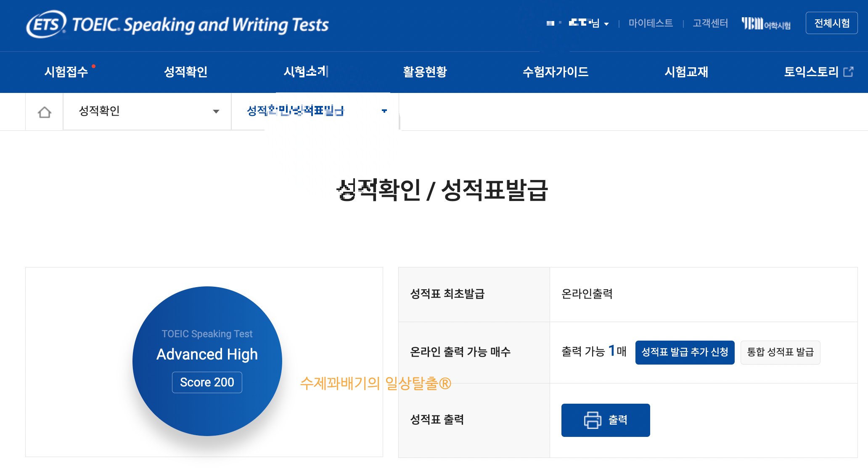868x476 pixels.
Task: Expand the user name dropdown arrow
Action: tap(606, 24)
